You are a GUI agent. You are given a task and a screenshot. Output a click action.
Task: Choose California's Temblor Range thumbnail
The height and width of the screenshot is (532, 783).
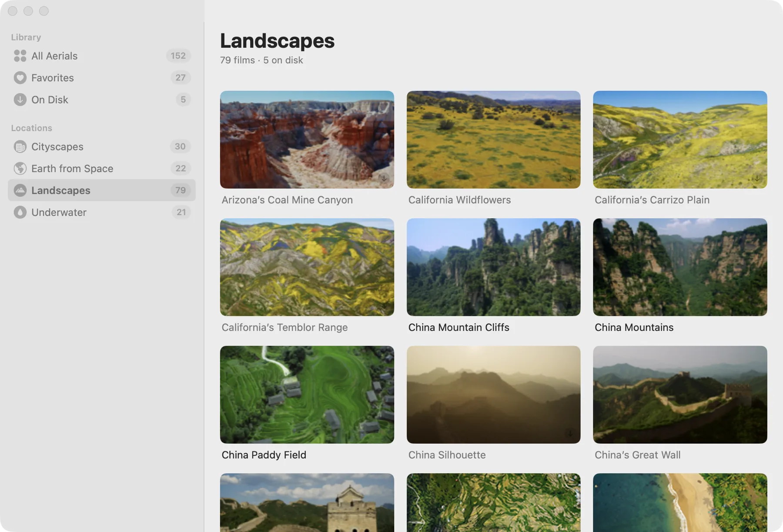click(x=307, y=267)
